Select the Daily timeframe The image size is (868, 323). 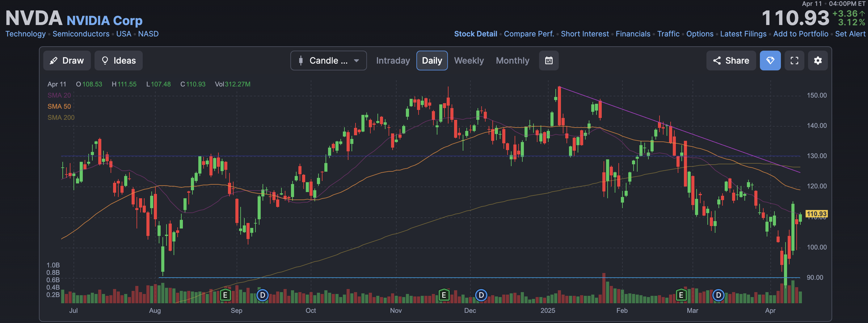tap(432, 61)
